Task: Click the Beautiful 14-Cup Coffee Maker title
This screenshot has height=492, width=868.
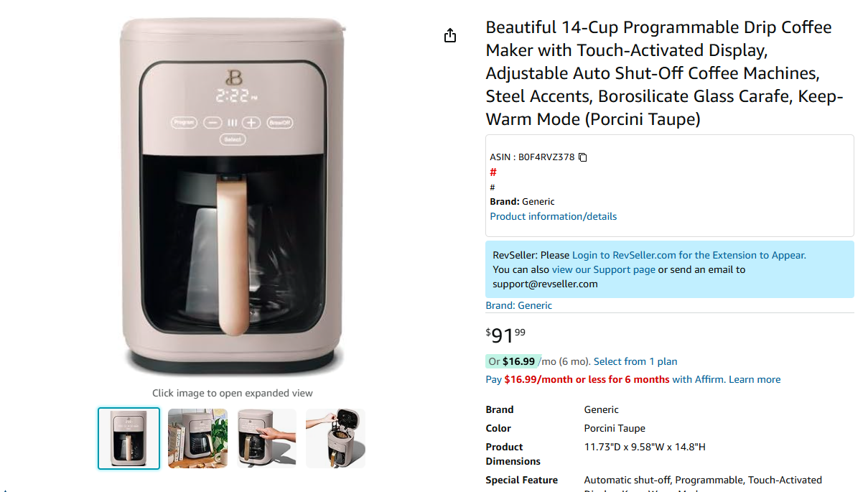Action: [x=664, y=73]
